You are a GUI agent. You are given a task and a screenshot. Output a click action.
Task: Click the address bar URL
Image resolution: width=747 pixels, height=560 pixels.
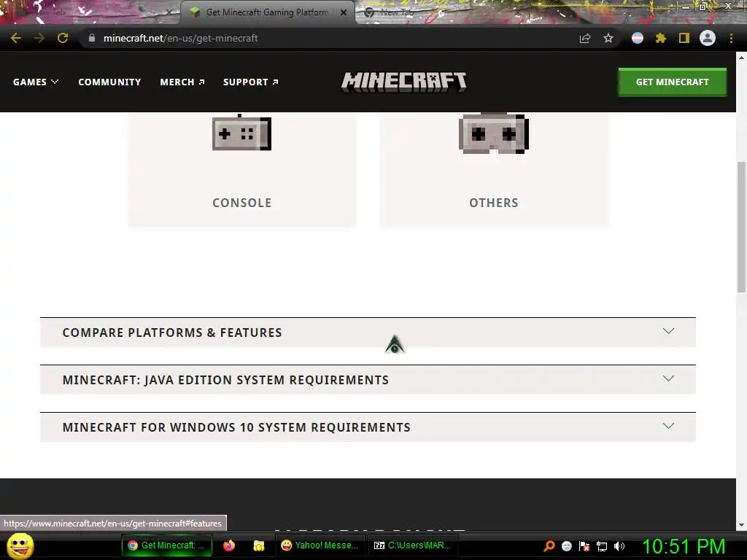coord(181,38)
